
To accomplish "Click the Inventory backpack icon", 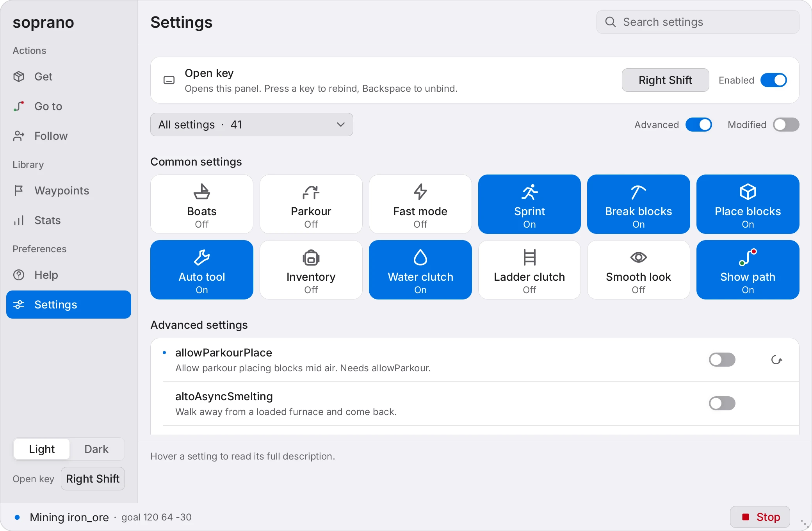I will pos(311,257).
